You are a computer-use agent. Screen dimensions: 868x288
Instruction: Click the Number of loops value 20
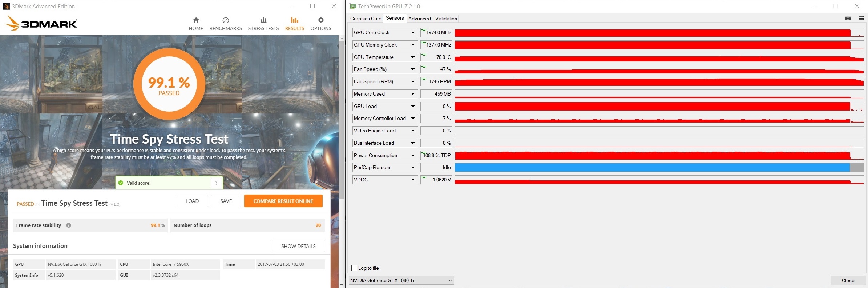(x=318, y=225)
